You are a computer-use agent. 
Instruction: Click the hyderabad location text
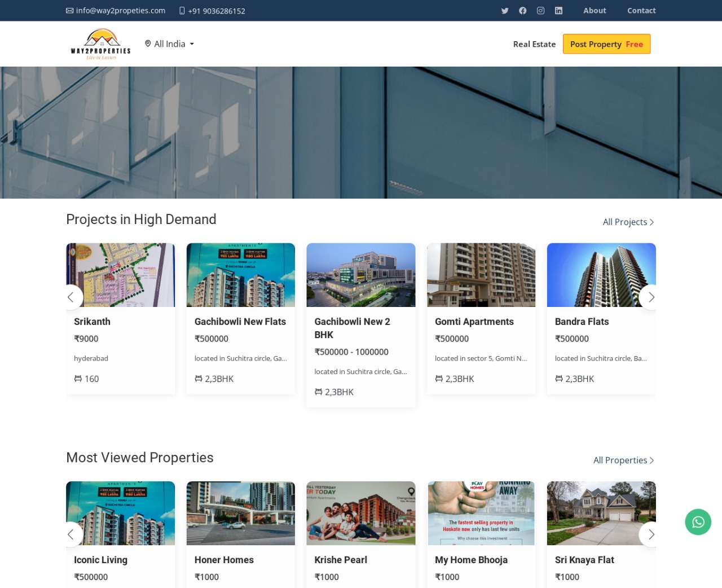[x=91, y=358]
